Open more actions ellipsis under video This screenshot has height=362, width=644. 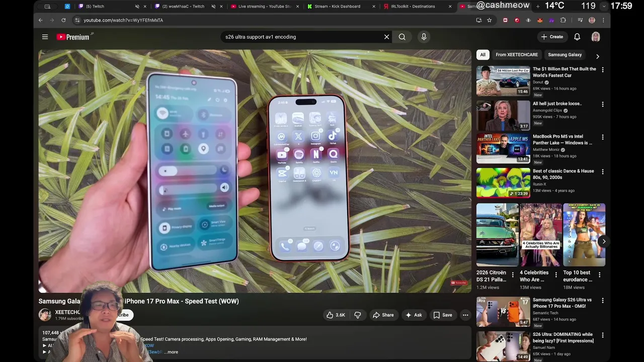pyautogui.click(x=465, y=315)
